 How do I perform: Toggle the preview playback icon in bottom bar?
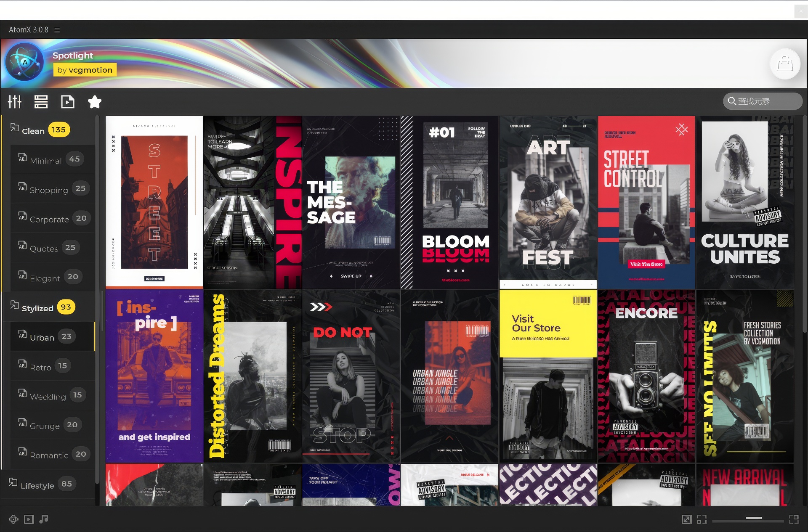click(x=29, y=519)
